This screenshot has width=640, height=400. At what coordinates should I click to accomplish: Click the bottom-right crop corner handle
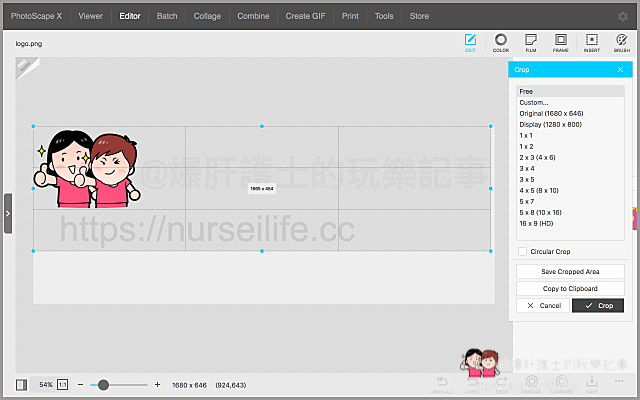coord(491,251)
